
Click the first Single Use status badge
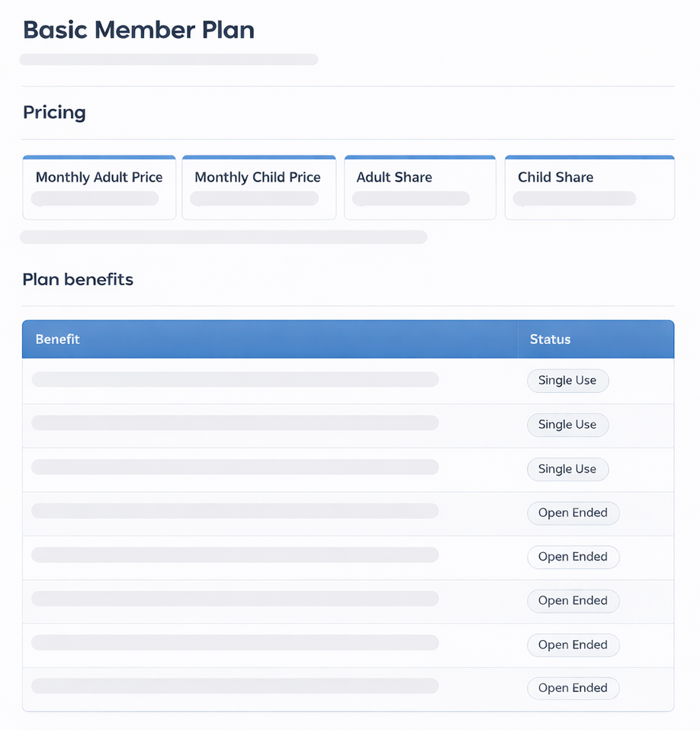(x=567, y=381)
